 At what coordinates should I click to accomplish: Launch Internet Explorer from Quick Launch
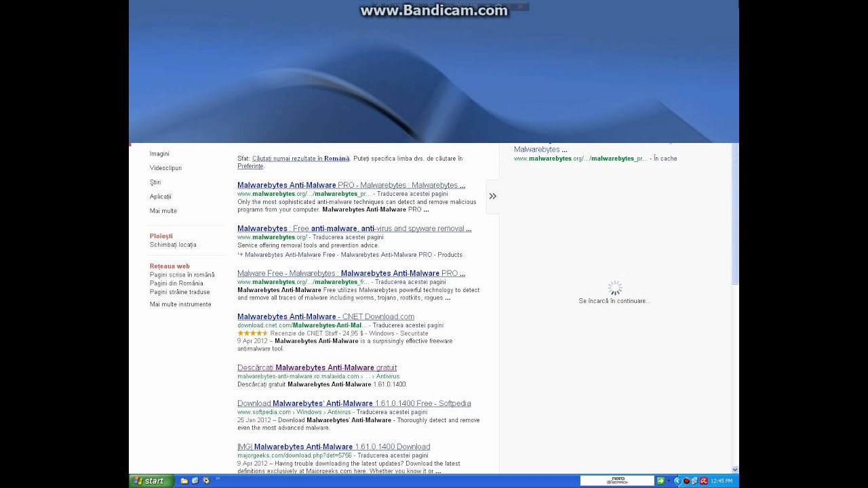click(195, 481)
